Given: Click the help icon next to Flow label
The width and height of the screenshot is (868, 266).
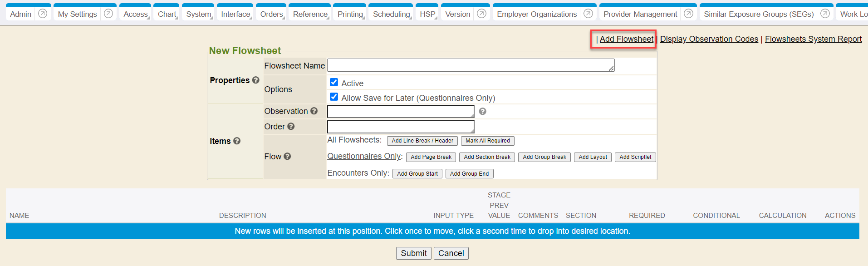Looking at the screenshot, I should tap(287, 156).
